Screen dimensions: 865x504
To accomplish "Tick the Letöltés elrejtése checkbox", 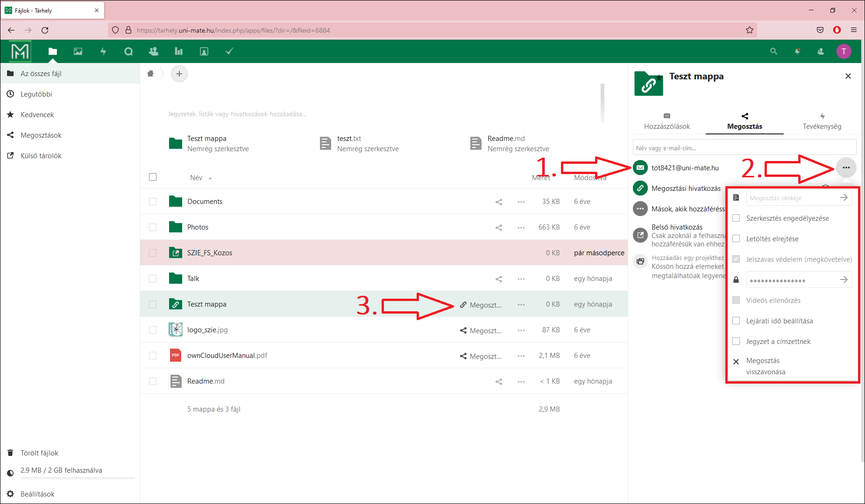I will tap(736, 239).
